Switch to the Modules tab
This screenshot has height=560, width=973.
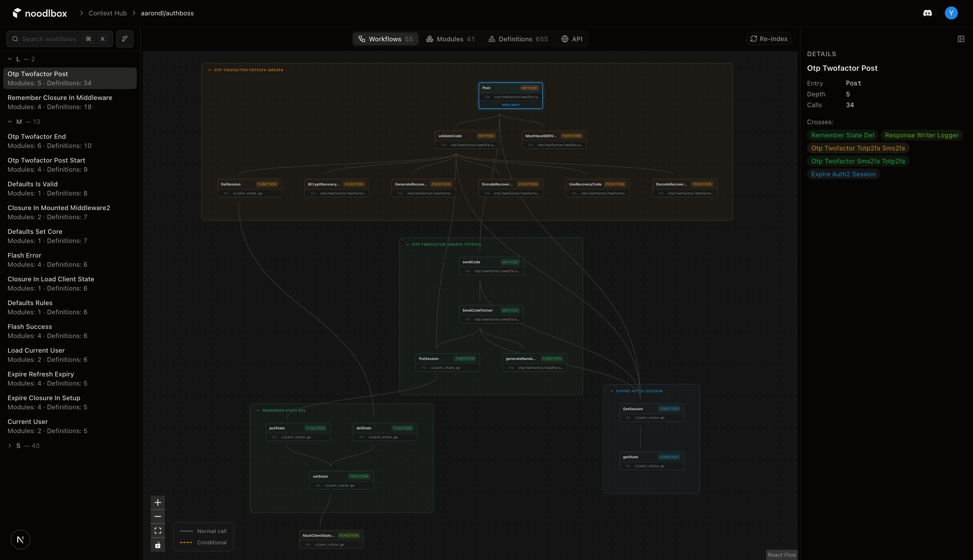coord(450,39)
